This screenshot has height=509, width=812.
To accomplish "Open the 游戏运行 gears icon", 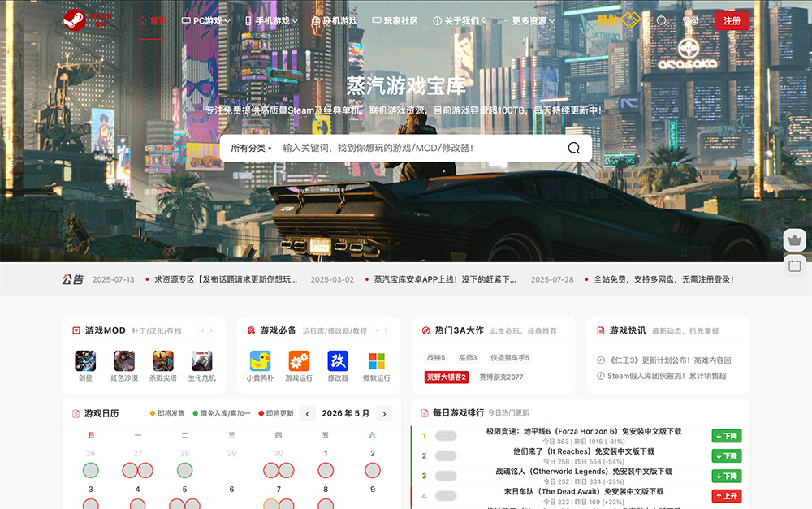I will pos(299,361).
